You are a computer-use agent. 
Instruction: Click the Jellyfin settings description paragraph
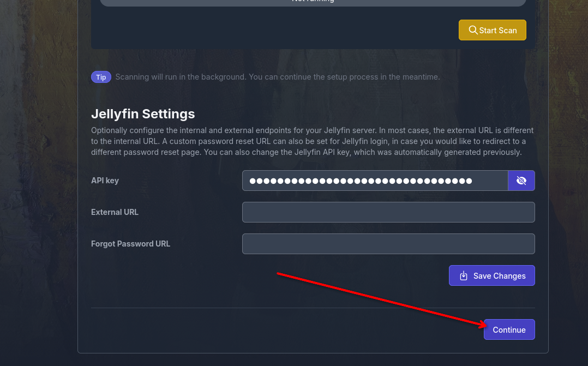[313, 141]
